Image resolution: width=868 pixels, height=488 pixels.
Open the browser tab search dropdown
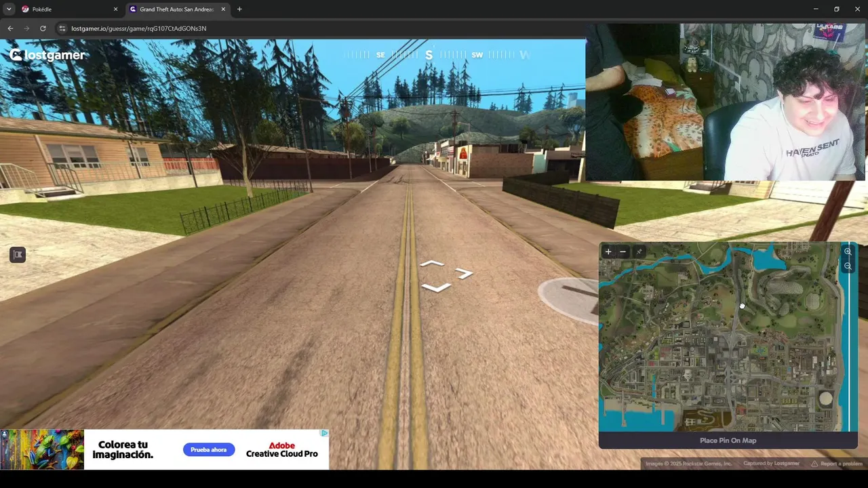(x=9, y=9)
